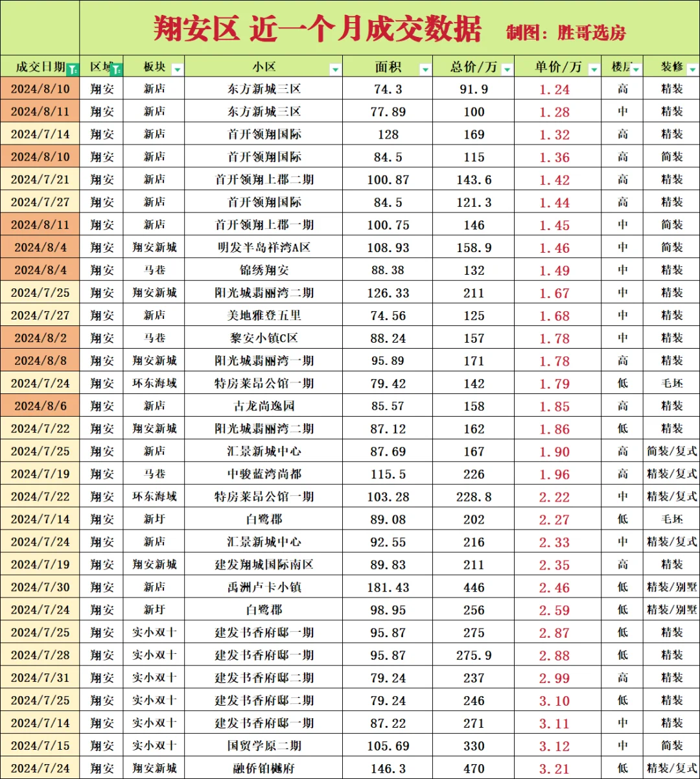Select the 单价/万 column header
The image size is (700, 779).
557,67
